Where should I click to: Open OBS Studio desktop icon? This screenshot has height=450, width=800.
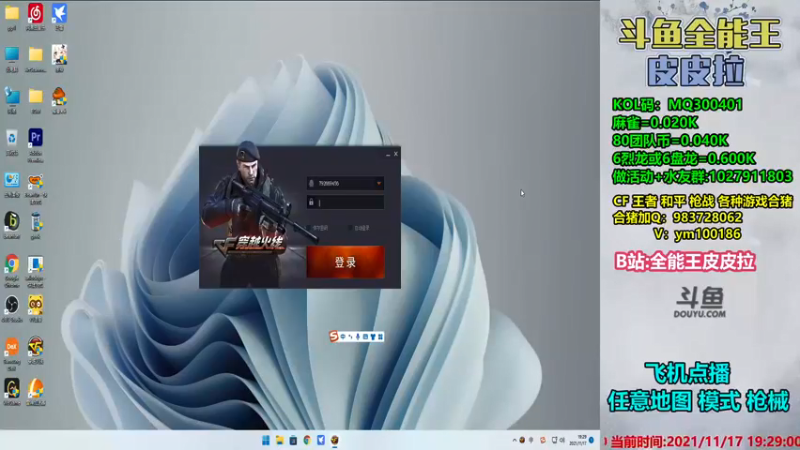click(12, 306)
